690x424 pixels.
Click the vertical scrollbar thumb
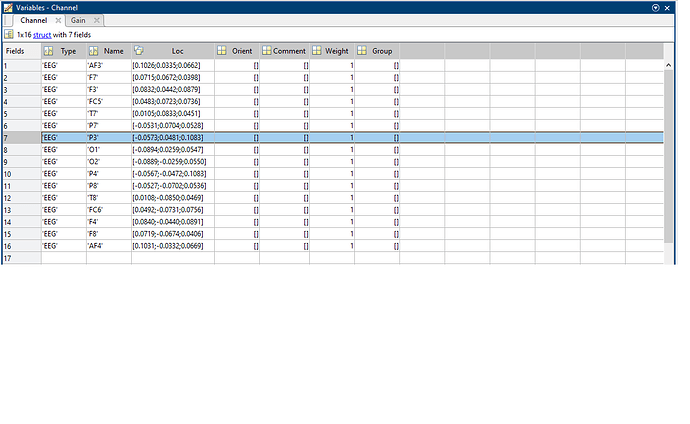(x=668, y=156)
